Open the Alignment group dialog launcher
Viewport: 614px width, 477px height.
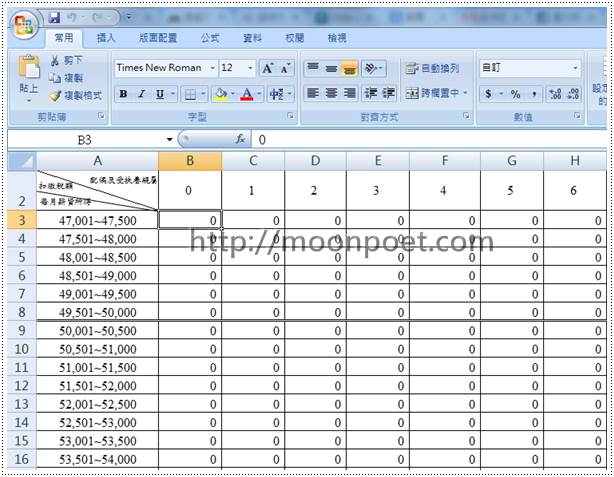point(466,116)
